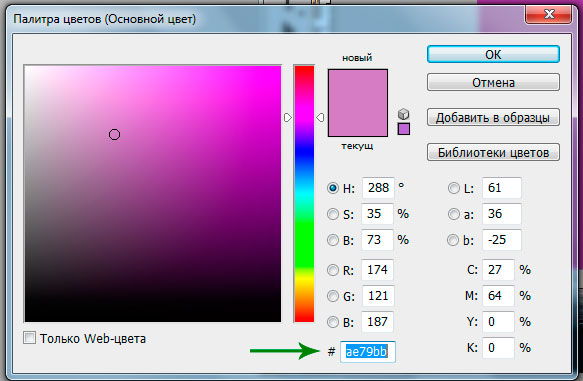Click the brightness field showing 73
The width and height of the screenshot is (583, 381).
377,240
